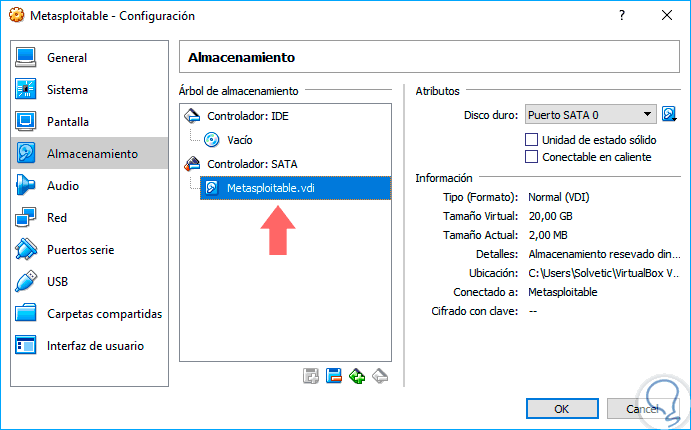Screen dimensions: 691x430
Task: Click the Metasploitable settings gear title icon
Action: pos(16,15)
